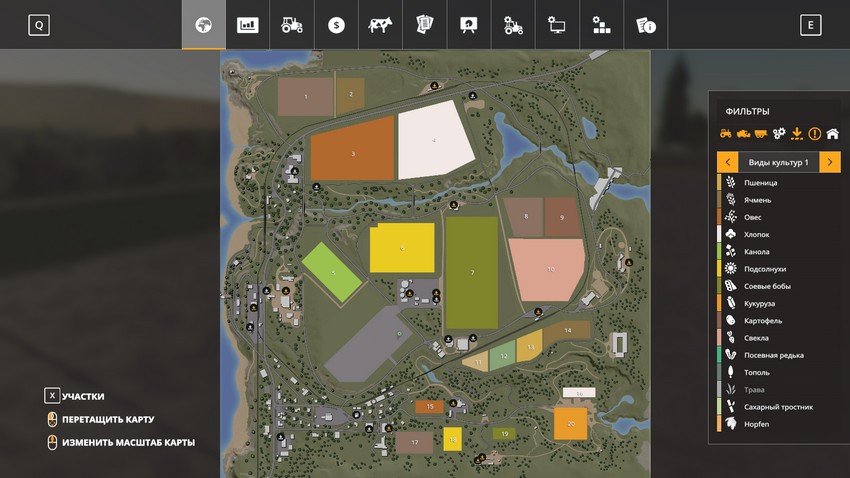
Task: Toggle Соевые бобы crop filter
Action: [x=778, y=286]
